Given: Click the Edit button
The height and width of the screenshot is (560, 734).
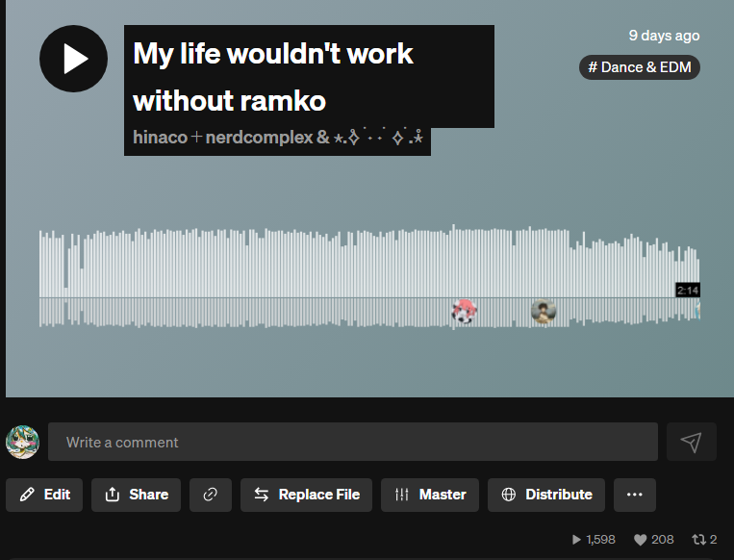Looking at the screenshot, I should (44, 495).
